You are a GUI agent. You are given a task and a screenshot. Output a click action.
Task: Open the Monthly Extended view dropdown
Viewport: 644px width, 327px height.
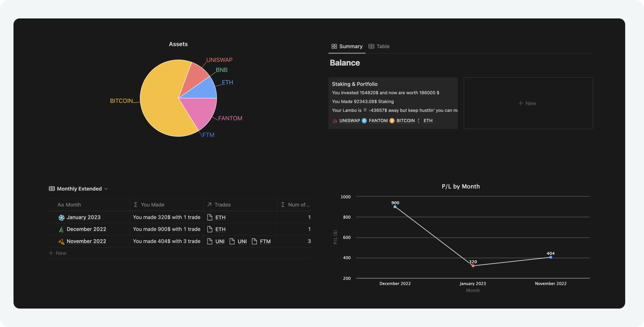click(x=78, y=188)
